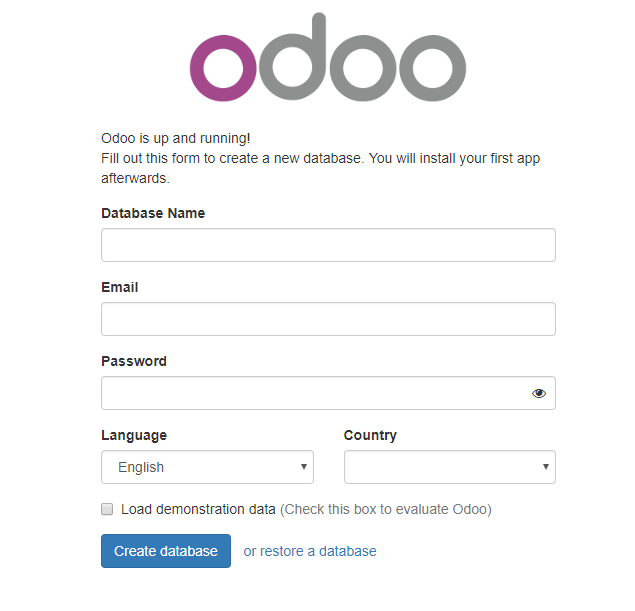Click the Email field label

[119, 287]
